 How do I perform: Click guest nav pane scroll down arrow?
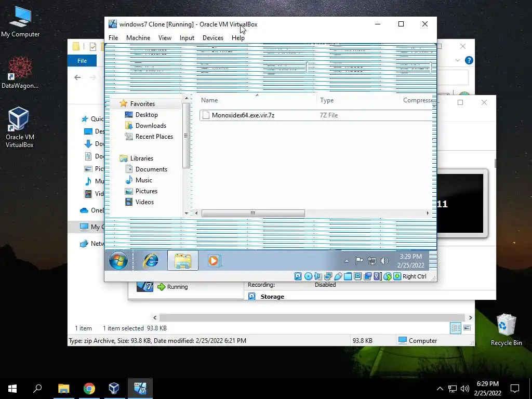(x=187, y=213)
